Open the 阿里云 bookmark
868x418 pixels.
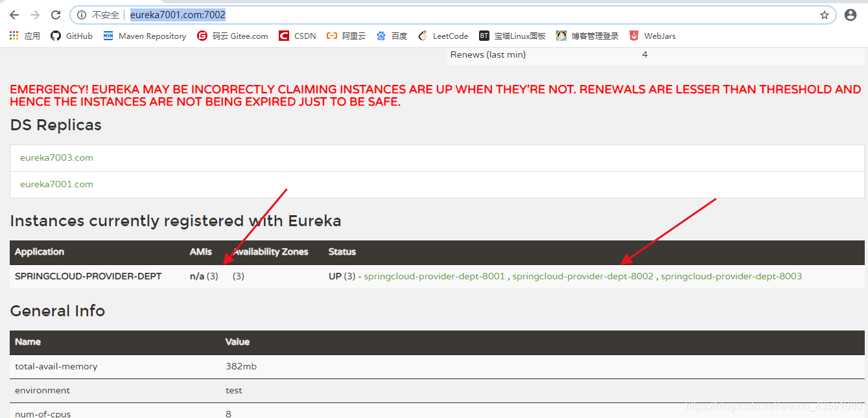pos(346,36)
